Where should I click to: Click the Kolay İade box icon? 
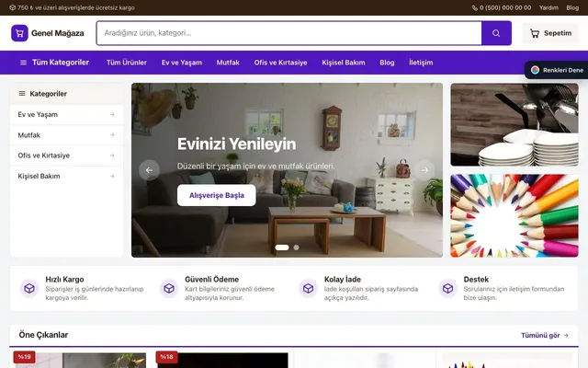point(309,288)
